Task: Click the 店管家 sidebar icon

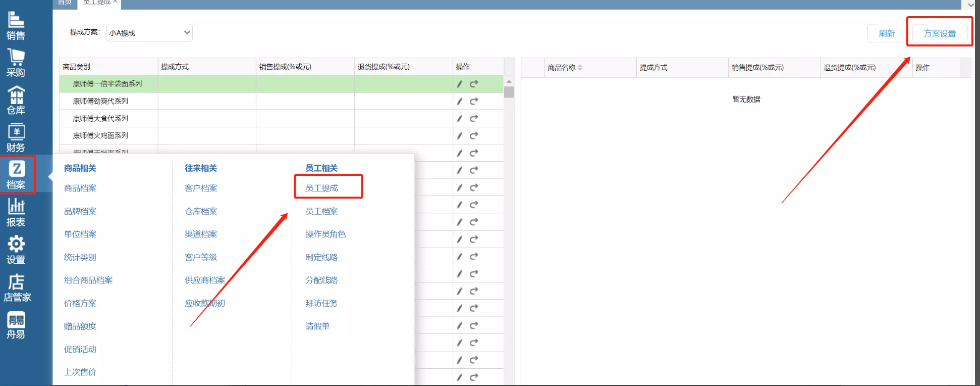Action: pyautogui.click(x=17, y=287)
